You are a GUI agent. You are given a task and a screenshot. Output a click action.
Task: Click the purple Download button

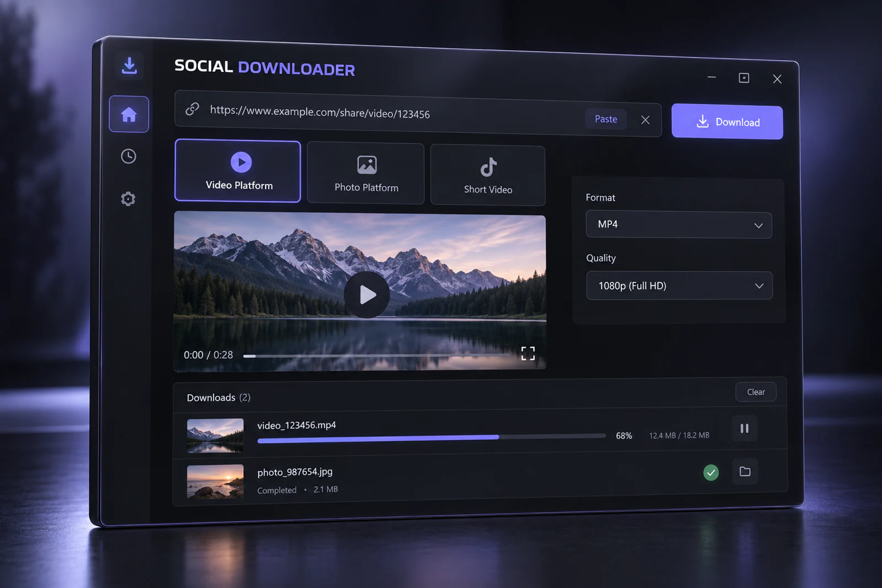click(x=727, y=122)
